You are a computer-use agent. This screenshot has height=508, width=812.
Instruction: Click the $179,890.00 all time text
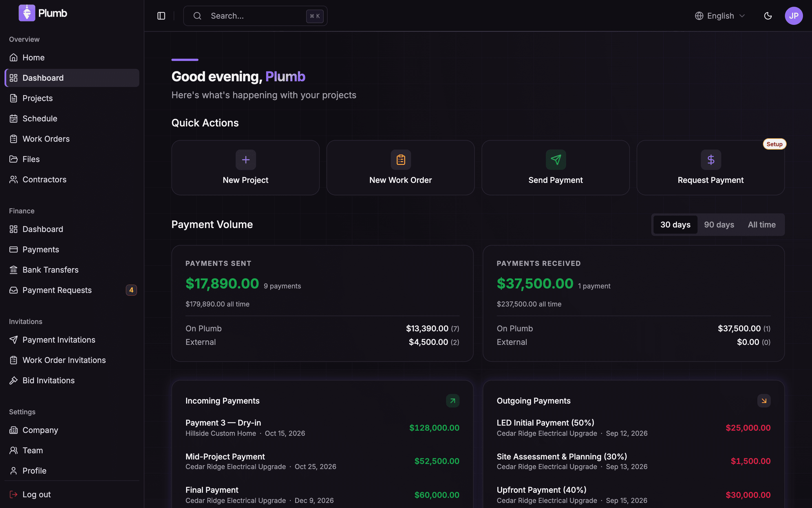[217, 304]
